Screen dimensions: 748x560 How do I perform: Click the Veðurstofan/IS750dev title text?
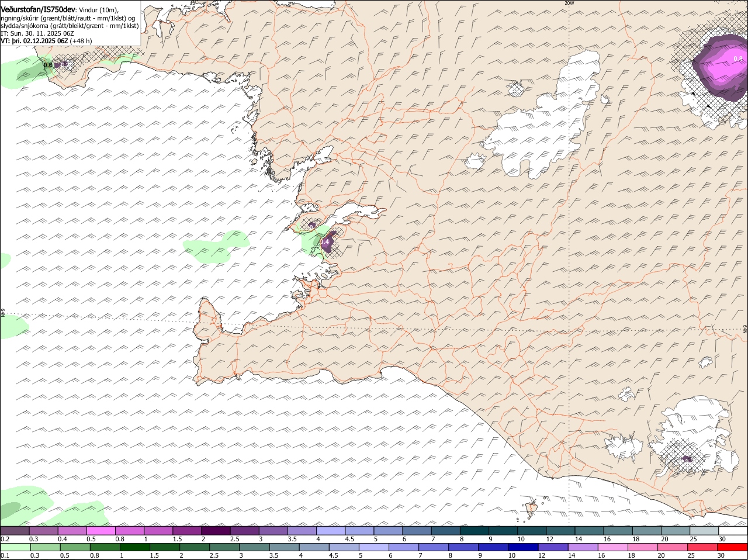coord(37,10)
